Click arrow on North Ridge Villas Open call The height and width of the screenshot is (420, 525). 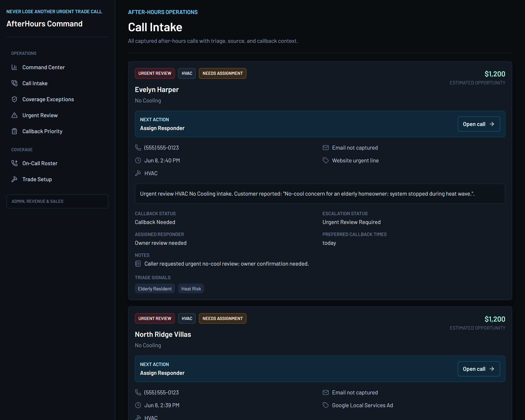[492, 369]
